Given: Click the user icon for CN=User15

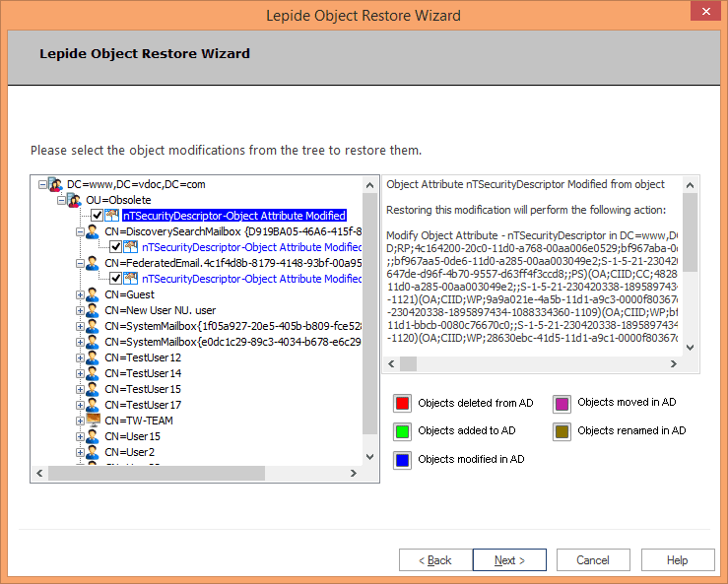Looking at the screenshot, I should (x=93, y=436).
